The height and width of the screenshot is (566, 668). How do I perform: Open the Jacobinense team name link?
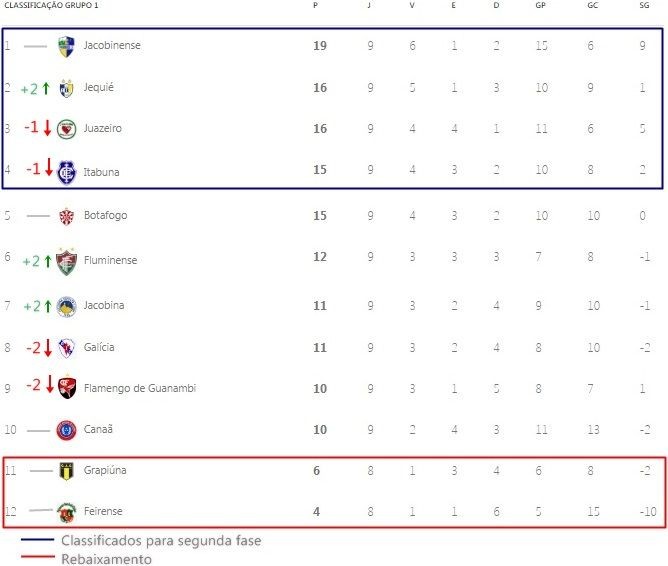112,45
